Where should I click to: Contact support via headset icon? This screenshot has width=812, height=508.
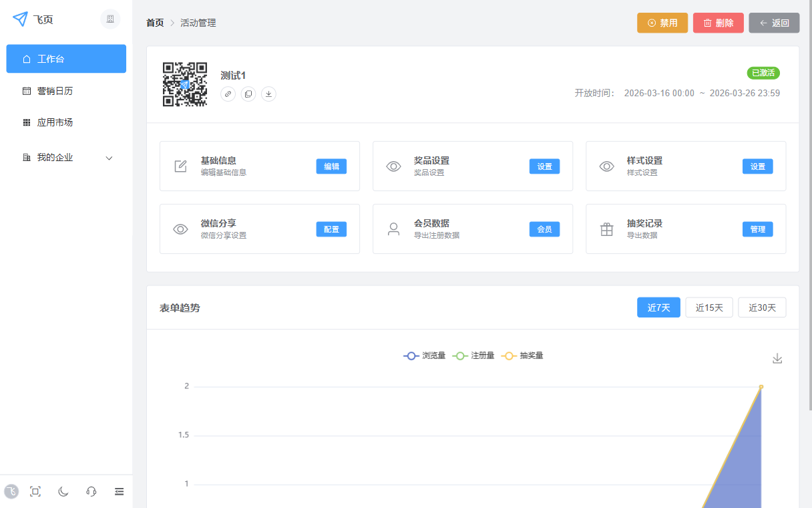pyautogui.click(x=91, y=491)
